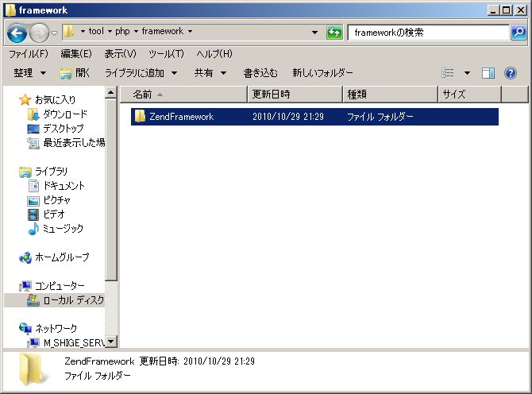Expand the arrow between php and framework
This screenshot has height=394, width=532.
click(x=136, y=32)
